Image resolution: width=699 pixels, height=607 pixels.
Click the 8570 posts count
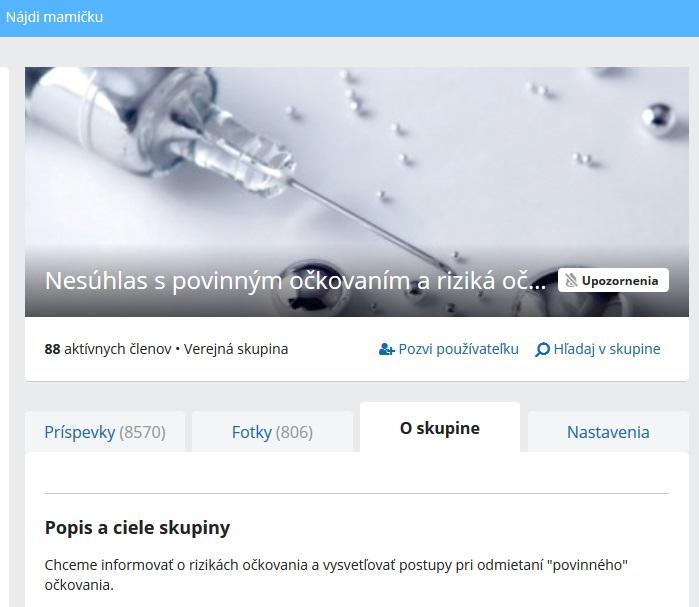tap(142, 432)
